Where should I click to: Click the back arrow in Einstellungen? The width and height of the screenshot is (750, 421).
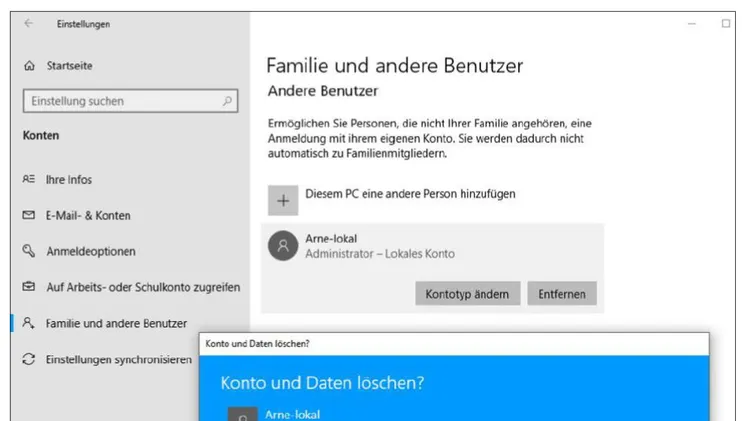tap(29, 23)
